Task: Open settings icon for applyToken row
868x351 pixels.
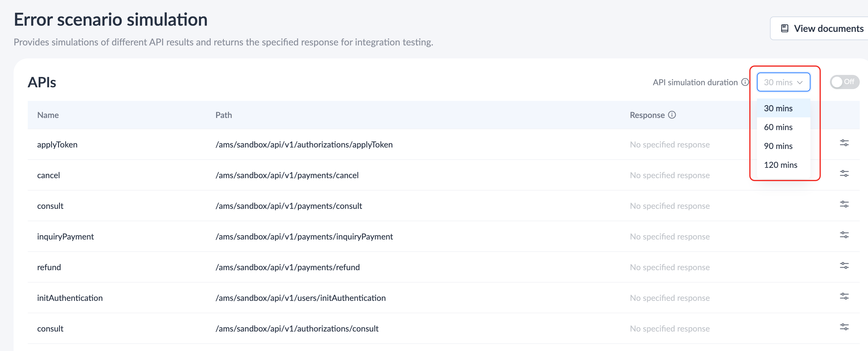Action: 844,143
